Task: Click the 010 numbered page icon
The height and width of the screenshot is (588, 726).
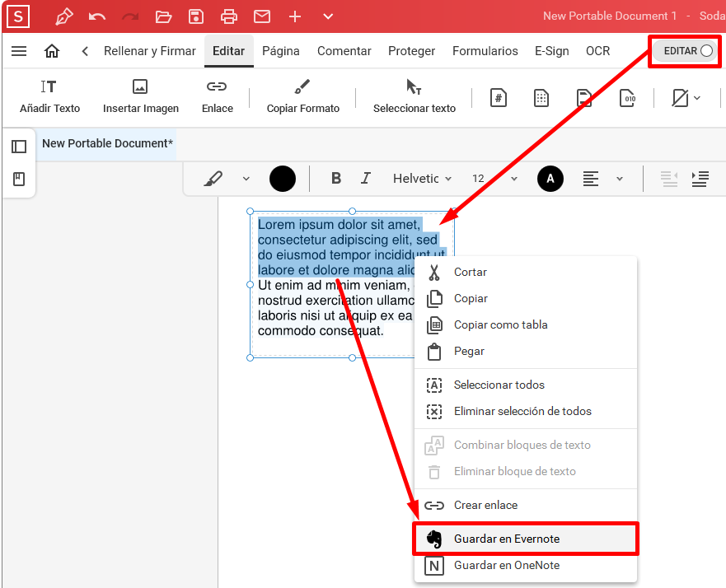Action: coord(627,98)
